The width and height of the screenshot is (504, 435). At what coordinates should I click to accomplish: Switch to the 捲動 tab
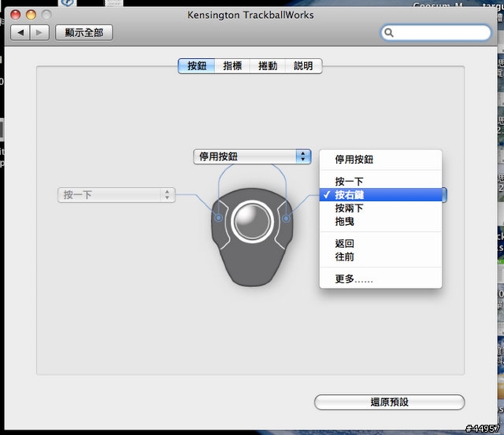[x=268, y=66]
